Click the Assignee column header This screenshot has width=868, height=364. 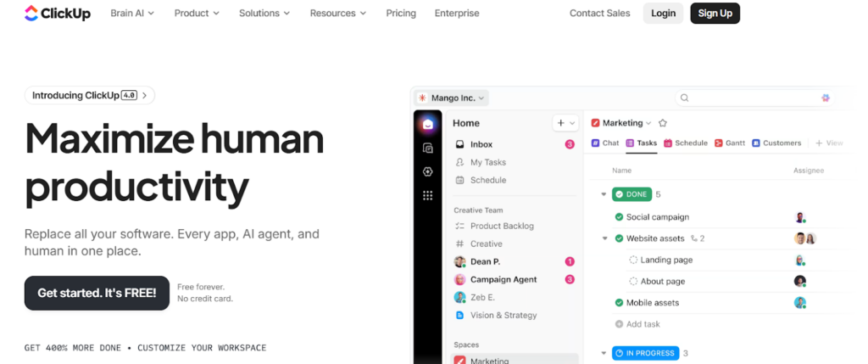pos(808,171)
